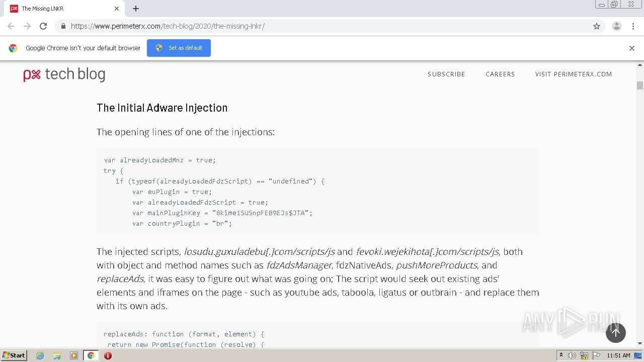View site security padlock info
Screen dimensions: 644x362
[63, 26]
